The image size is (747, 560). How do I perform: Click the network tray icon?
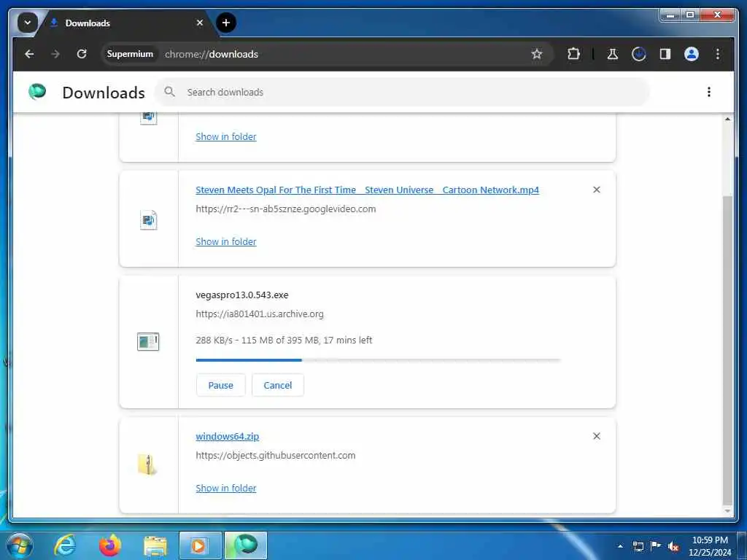click(638, 546)
